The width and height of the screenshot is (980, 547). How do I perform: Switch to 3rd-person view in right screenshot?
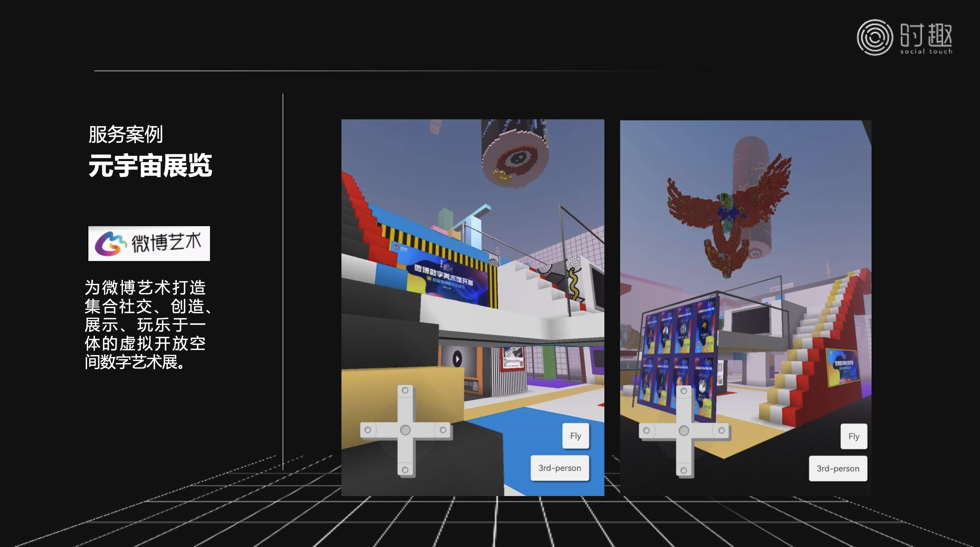pyautogui.click(x=838, y=468)
